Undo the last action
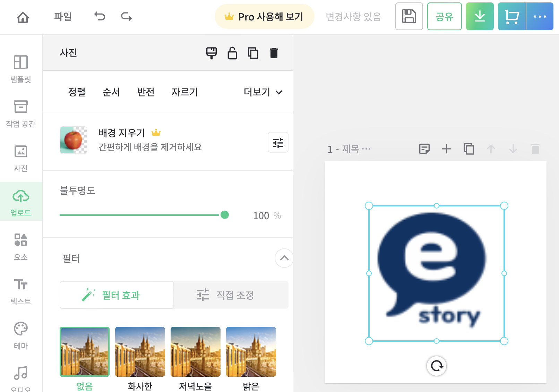Image resolution: width=559 pixels, height=392 pixels. pos(99,16)
